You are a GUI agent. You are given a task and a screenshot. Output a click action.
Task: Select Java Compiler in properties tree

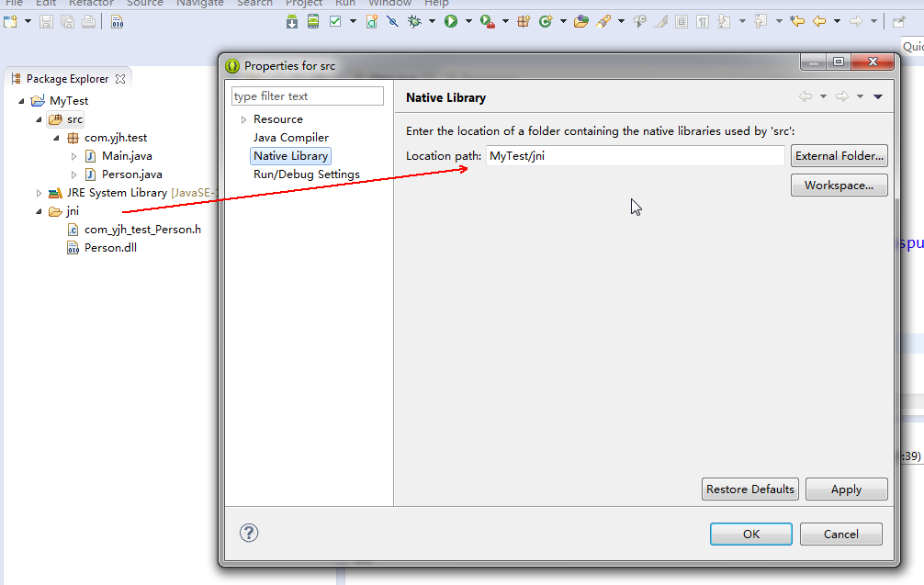[x=291, y=138]
